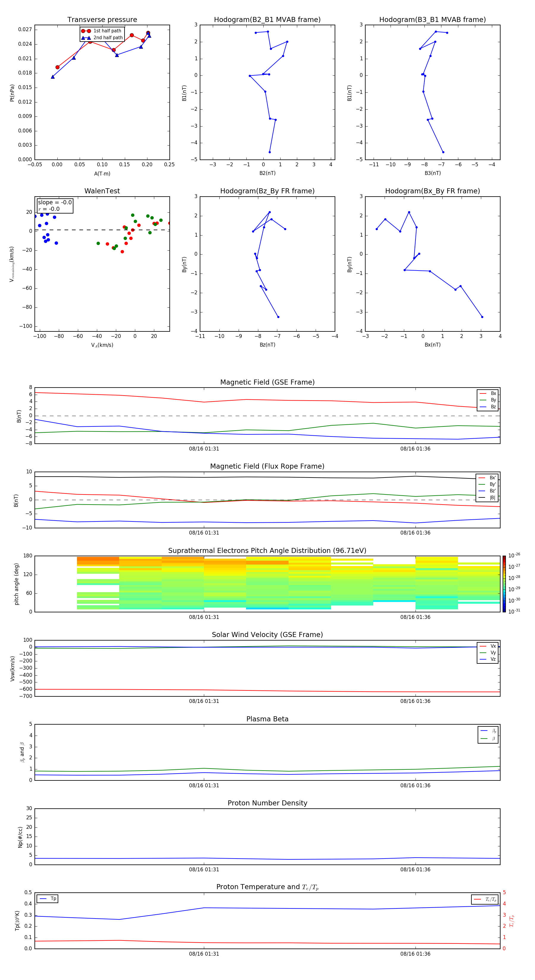The image size is (535, 980).
Task: Click the Vy legend entry in Solar Wind plot
Action: point(488,653)
